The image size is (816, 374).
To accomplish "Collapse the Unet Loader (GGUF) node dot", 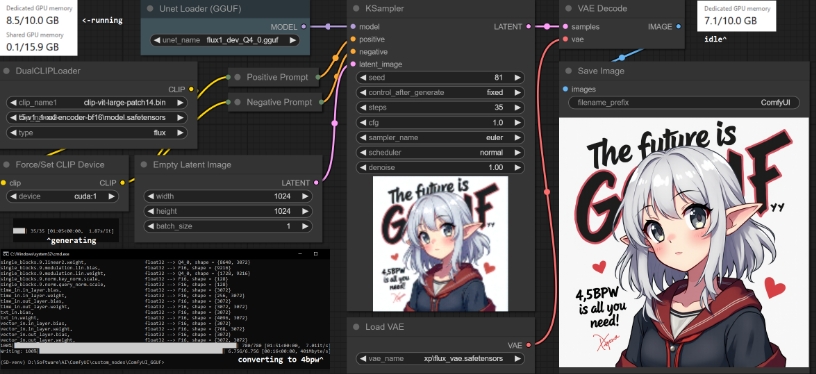I will (x=150, y=8).
